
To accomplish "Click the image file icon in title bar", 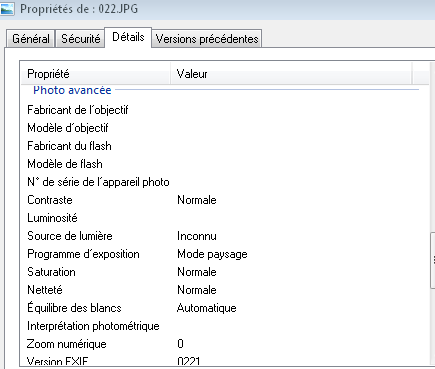I will point(7,8).
